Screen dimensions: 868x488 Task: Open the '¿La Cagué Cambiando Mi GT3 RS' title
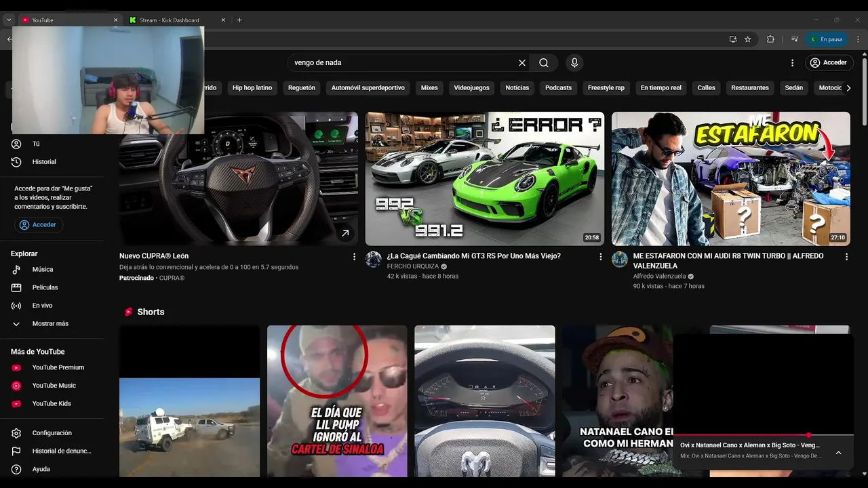tap(473, 256)
